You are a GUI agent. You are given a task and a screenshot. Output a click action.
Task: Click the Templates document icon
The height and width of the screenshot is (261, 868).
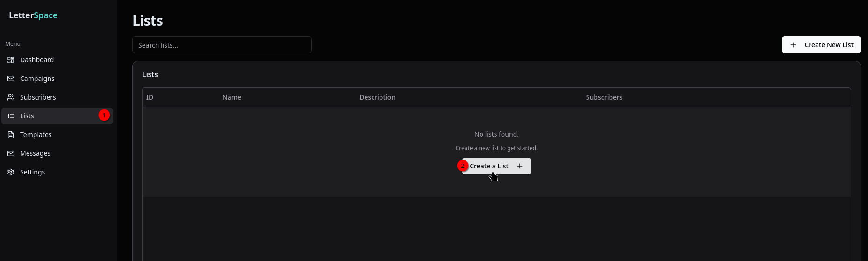11,135
